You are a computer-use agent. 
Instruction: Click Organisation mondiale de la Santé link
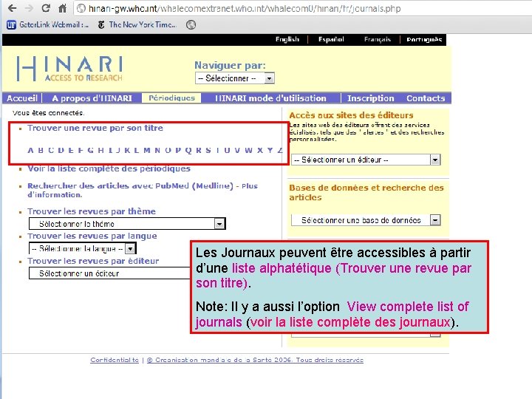click(255, 360)
